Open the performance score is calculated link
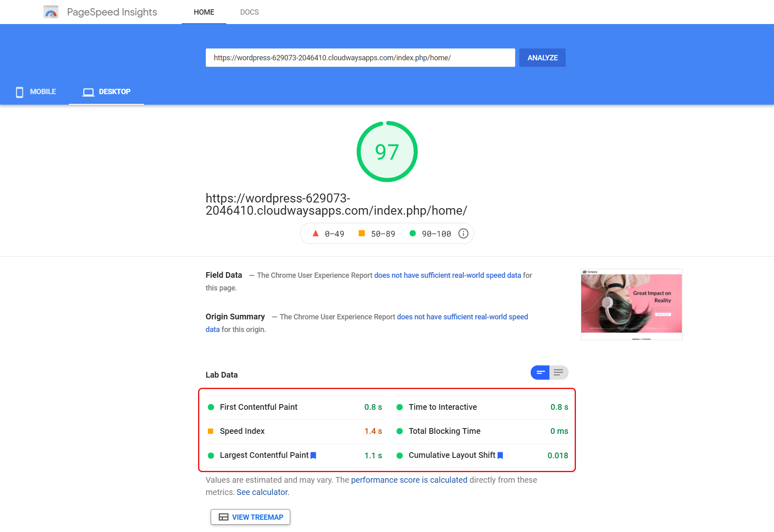Screen dimensions: 774x532 click(x=409, y=480)
